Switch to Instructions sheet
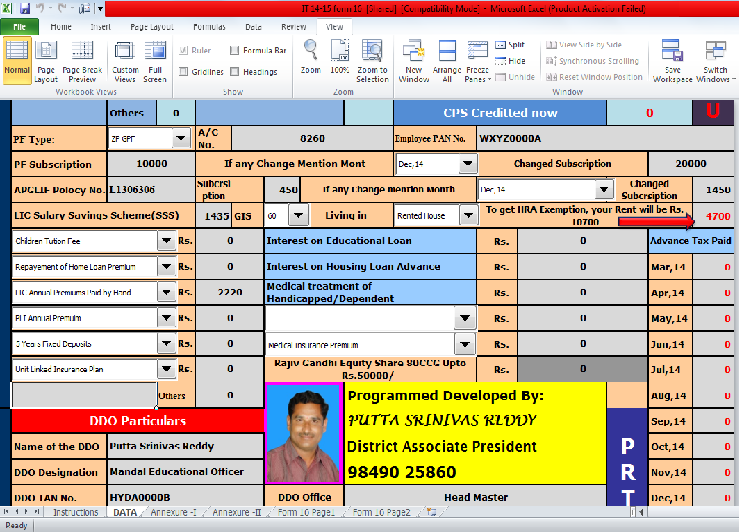The image size is (739, 532). tap(75, 512)
